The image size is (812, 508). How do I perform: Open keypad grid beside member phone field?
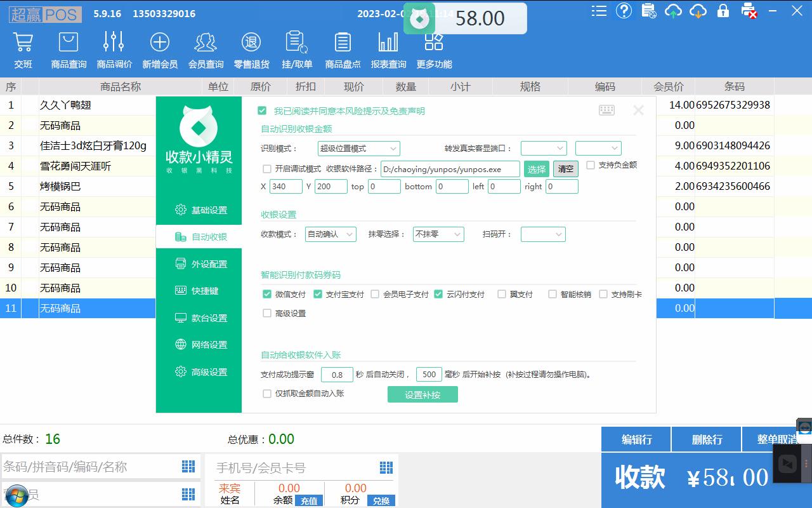tap(386, 467)
